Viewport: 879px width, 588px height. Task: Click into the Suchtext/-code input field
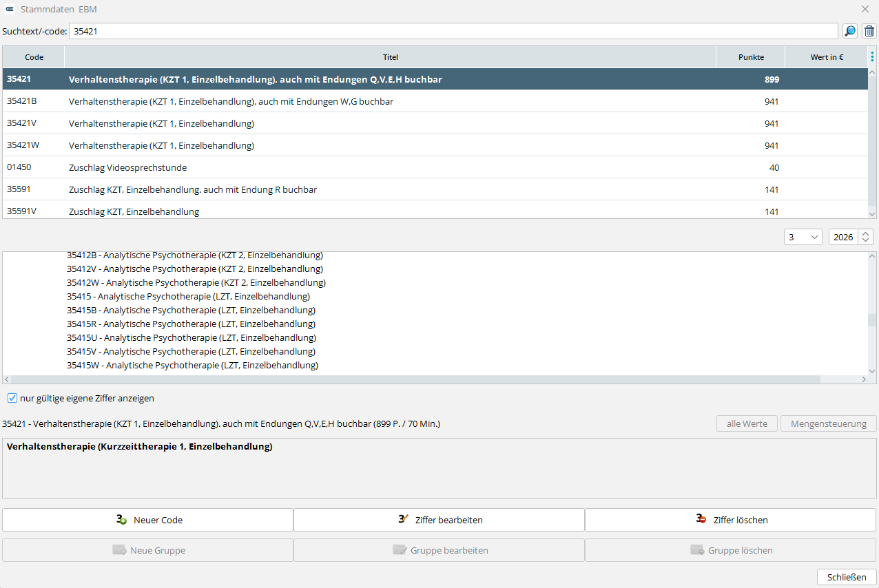pyautogui.click(x=453, y=31)
